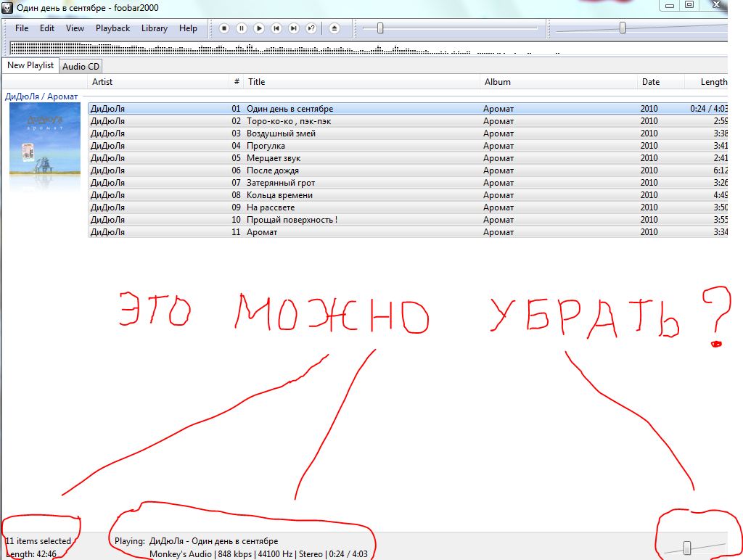Open the Playback menu
Image resolution: width=743 pixels, height=560 pixels.
pyautogui.click(x=112, y=28)
